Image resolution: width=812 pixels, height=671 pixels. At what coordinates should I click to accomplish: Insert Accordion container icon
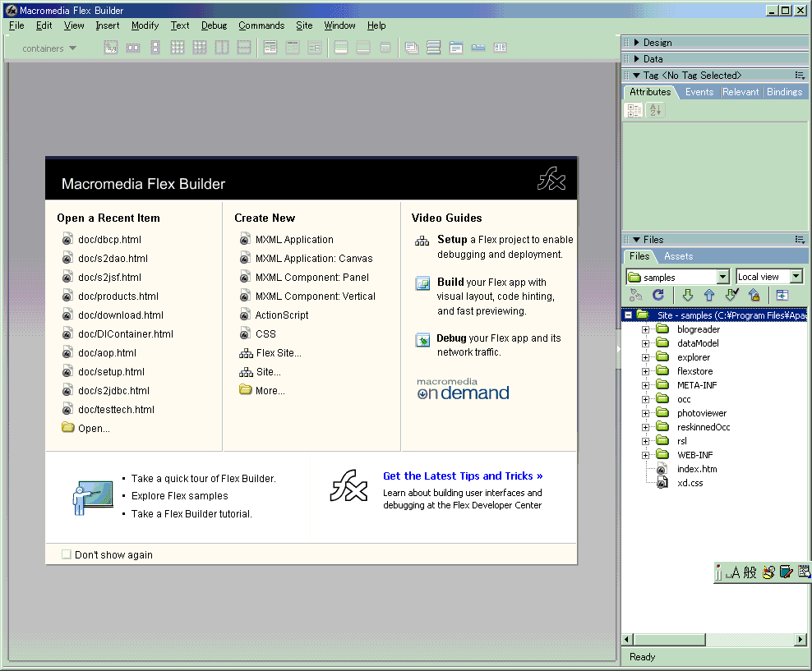pyautogui.click(x=434, y=48)
